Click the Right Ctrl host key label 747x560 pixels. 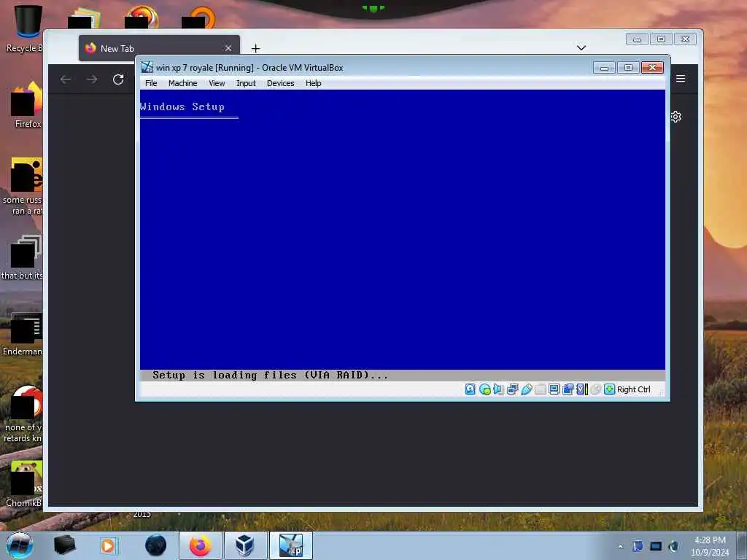click(634, 389)
